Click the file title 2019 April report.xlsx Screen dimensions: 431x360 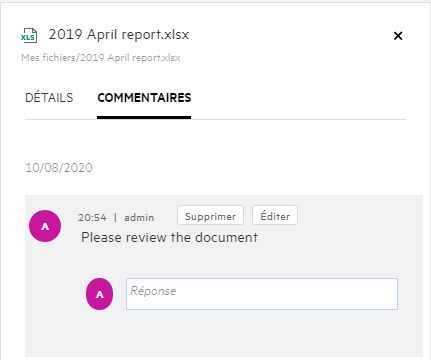119,34
